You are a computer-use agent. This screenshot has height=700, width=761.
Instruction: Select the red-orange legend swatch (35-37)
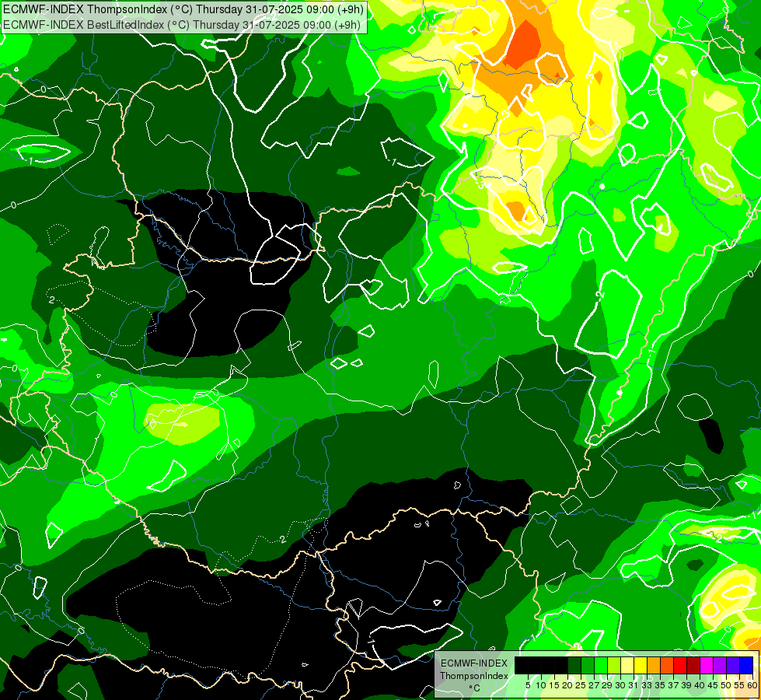(667, 666)
